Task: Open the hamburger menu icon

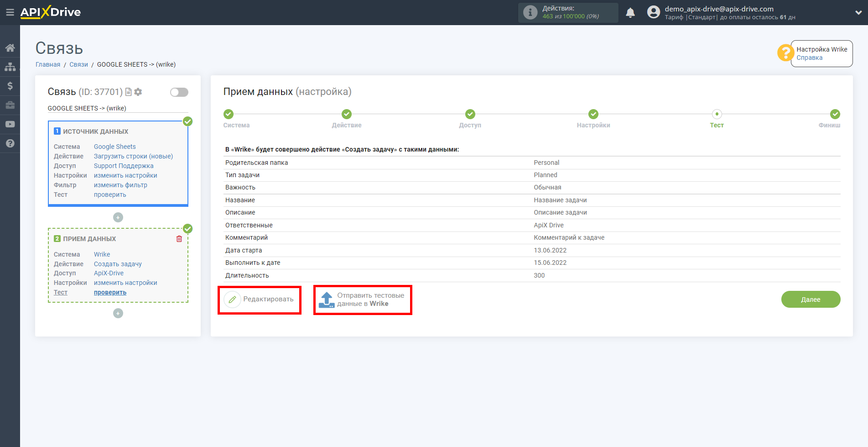Action: (10, 12)
